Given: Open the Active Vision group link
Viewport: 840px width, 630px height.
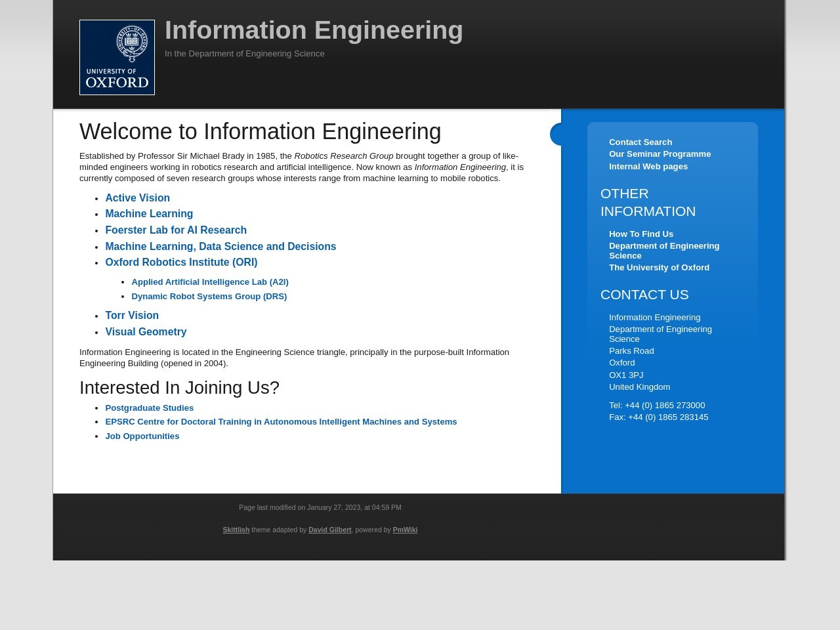Looking at the screenshot, I should [x=137, y=198].
